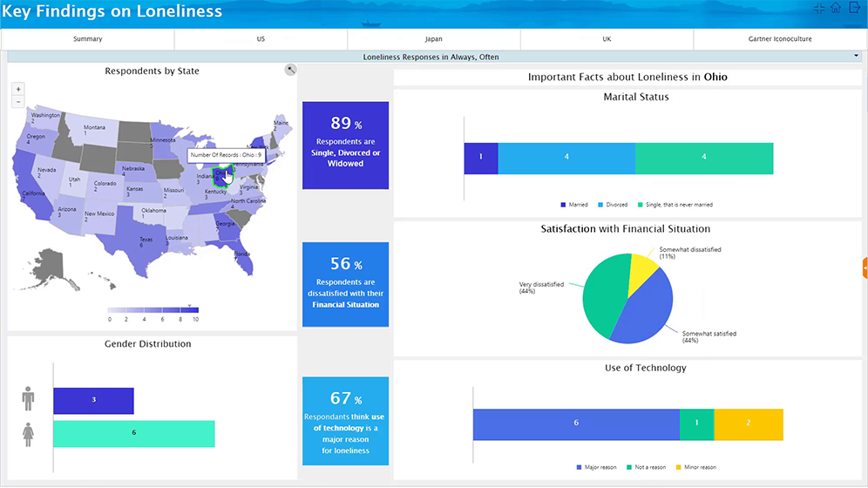Screen dimensions: 868x488
Task: Click the Somewhat dissatisfied (11%) label
Action: click(x=689, y=253)
